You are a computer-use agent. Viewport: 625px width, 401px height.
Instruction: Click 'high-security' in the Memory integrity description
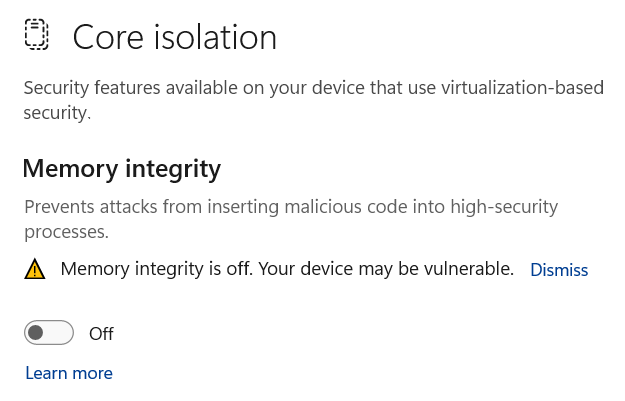(x=501, y=208)
